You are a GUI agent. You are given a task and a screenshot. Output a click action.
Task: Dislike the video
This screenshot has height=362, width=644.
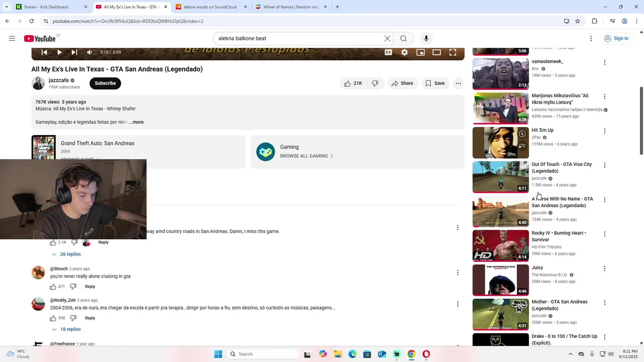point(375,83)
